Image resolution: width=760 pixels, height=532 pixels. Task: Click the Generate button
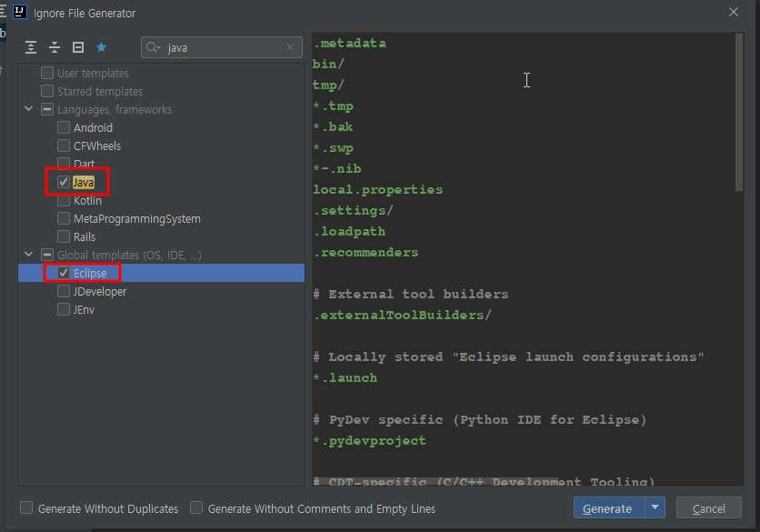tap(609, 507)
